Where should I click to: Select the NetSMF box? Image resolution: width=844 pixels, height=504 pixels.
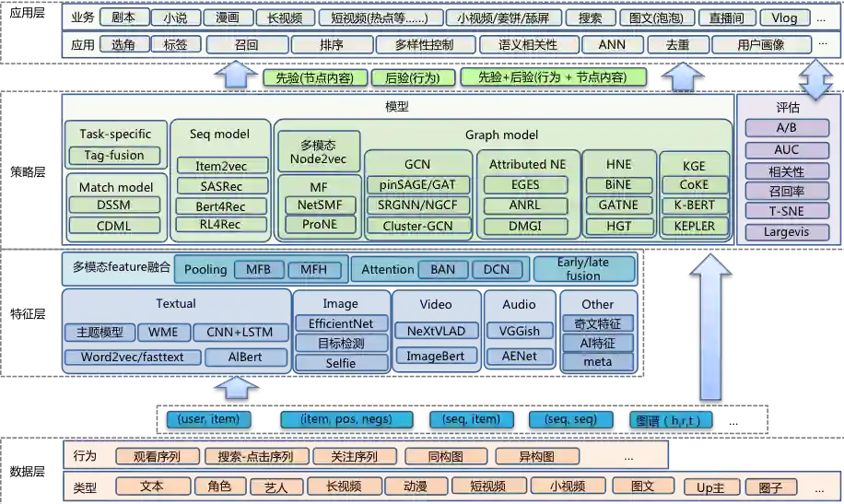(x=320, y=205)
